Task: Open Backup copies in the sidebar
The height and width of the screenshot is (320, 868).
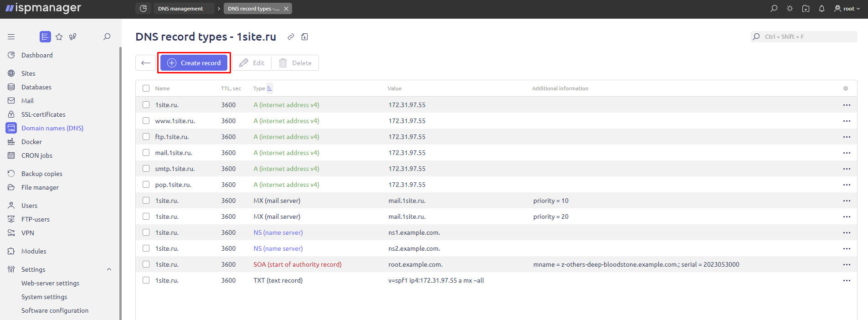Action: 42,174
